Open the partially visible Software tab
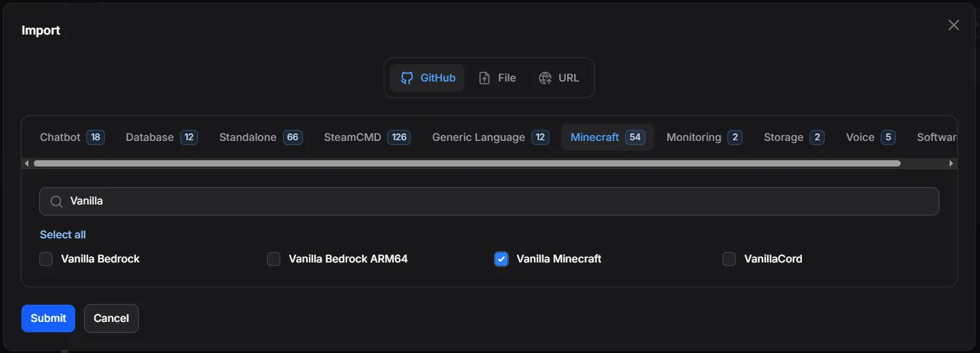 click(937, 137)
